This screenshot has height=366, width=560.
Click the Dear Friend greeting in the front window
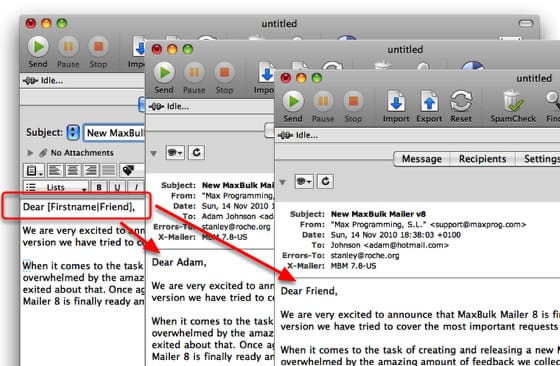(x=309, y=291)
